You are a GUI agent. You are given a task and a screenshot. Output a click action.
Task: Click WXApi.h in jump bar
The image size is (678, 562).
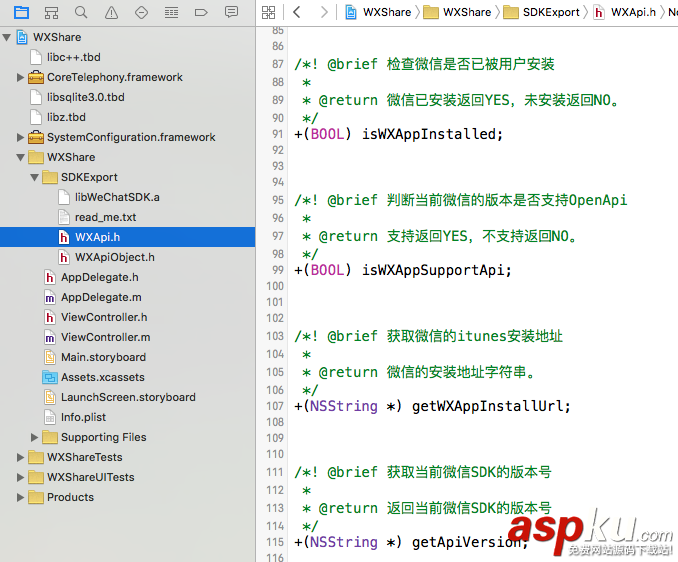tap(624, 12)
